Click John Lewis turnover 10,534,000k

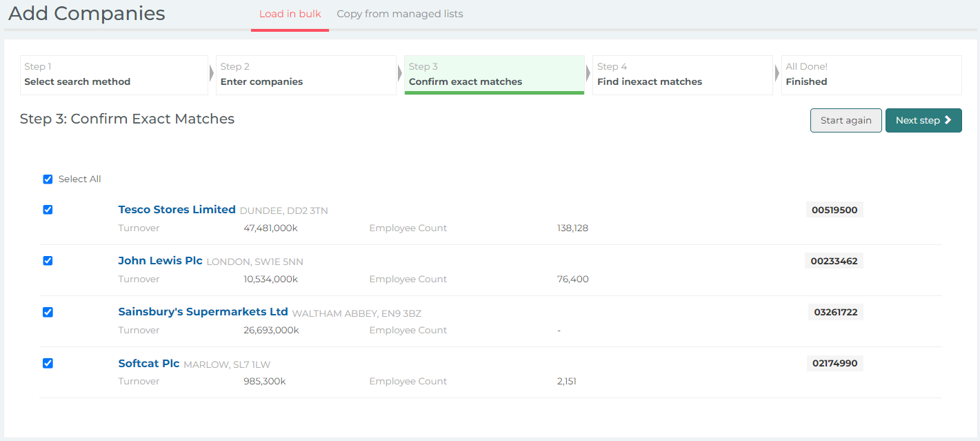click(270, 279)
